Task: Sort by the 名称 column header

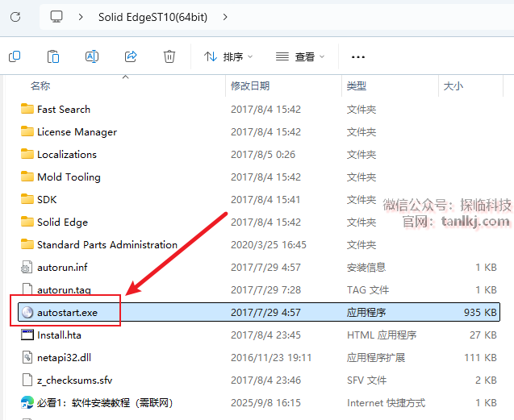Action: 40,85
